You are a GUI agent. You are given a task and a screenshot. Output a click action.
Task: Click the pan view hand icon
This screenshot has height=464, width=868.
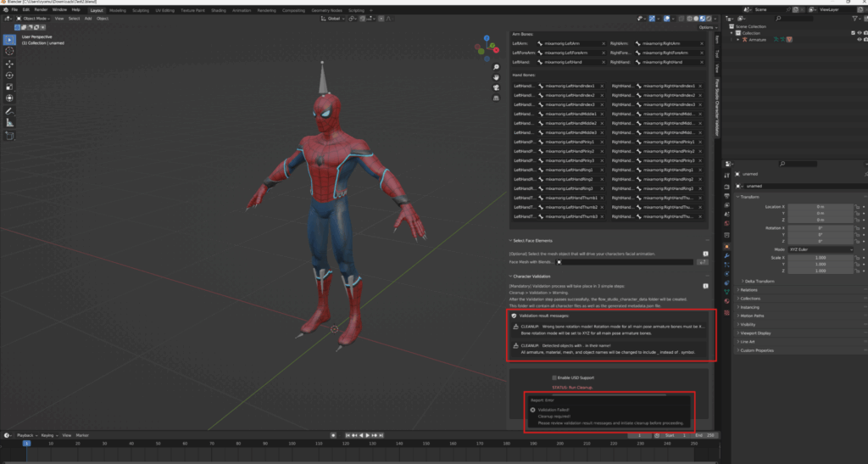coord(495,76)
